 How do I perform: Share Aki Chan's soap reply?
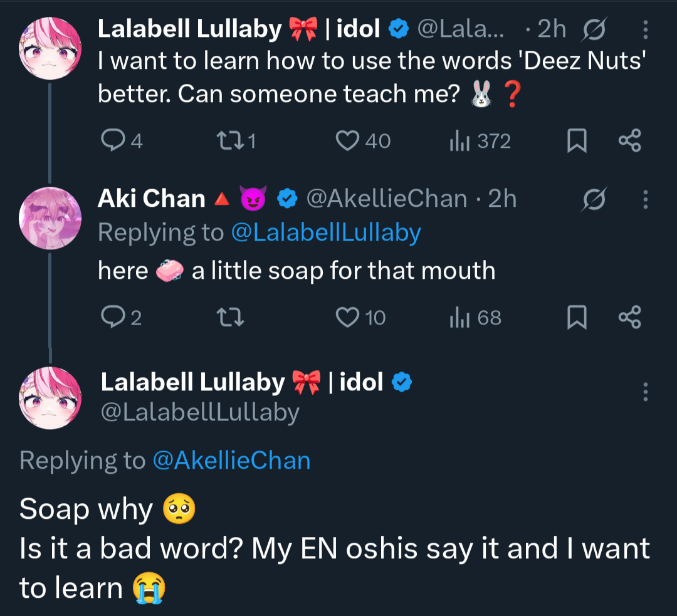pyautogui.click(x=629, y=318)
